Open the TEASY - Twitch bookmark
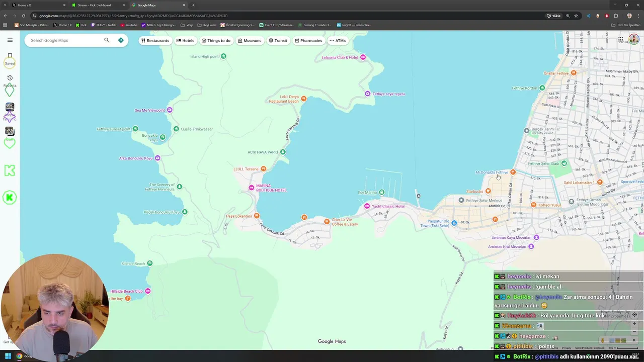This screenshot has height=362, width=644. tap(104, 25)
